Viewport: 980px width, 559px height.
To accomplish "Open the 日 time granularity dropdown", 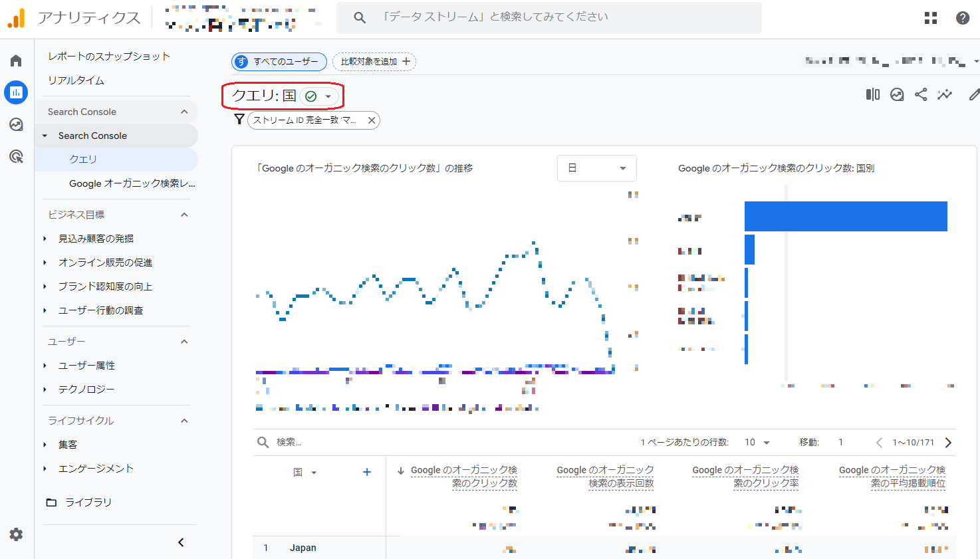I will tap(596, 168).
